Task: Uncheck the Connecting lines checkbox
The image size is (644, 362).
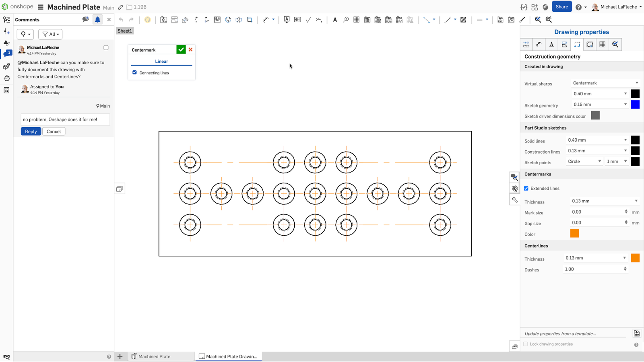Action: [134, 72]
